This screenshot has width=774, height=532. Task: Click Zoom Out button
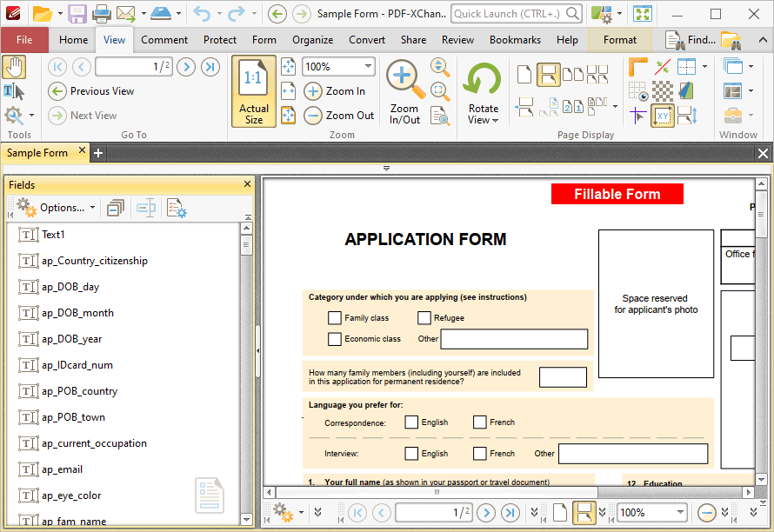[x=338, y=116]
